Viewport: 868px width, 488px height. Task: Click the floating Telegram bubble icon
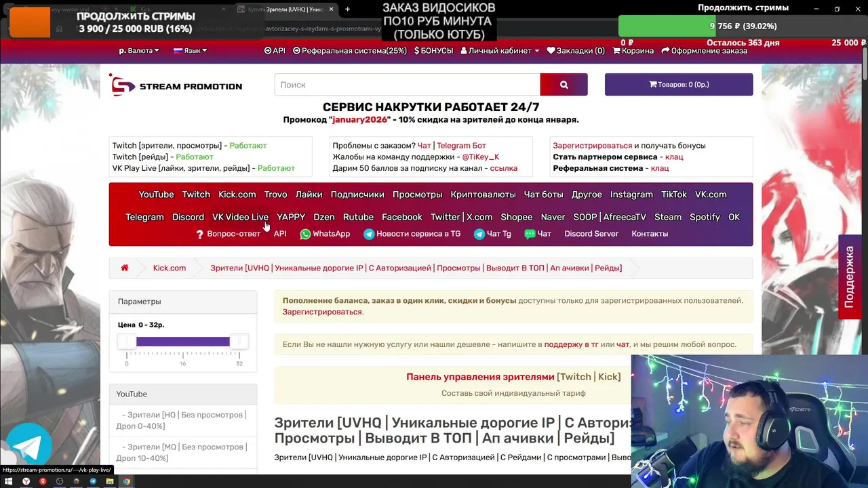point(28,445)
